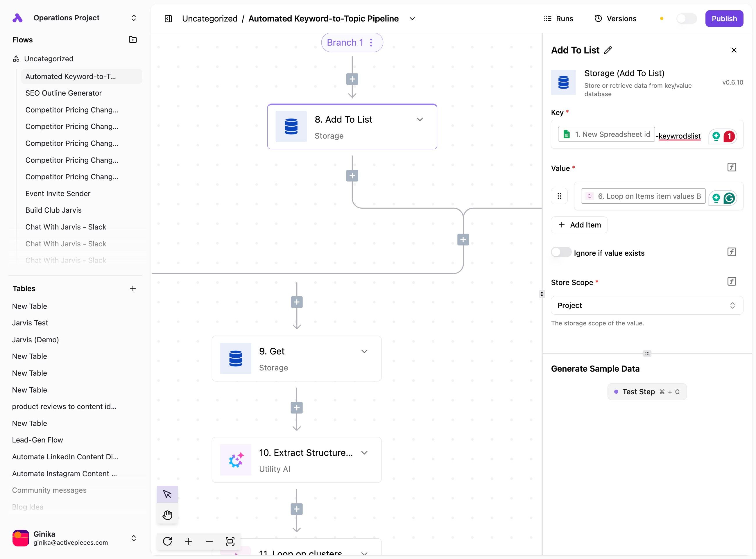This screenshot has height=559, width=756.
Task: Click the pencil icon to rename Add To List
Action: click(x=608, y=50)
